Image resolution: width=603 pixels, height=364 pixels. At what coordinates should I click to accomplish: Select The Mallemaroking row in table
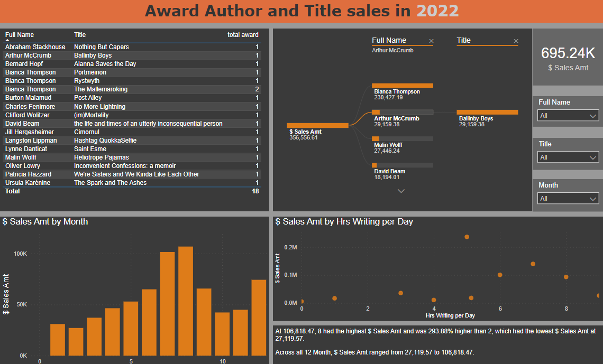pyautogui.click(x=100, y=89)
